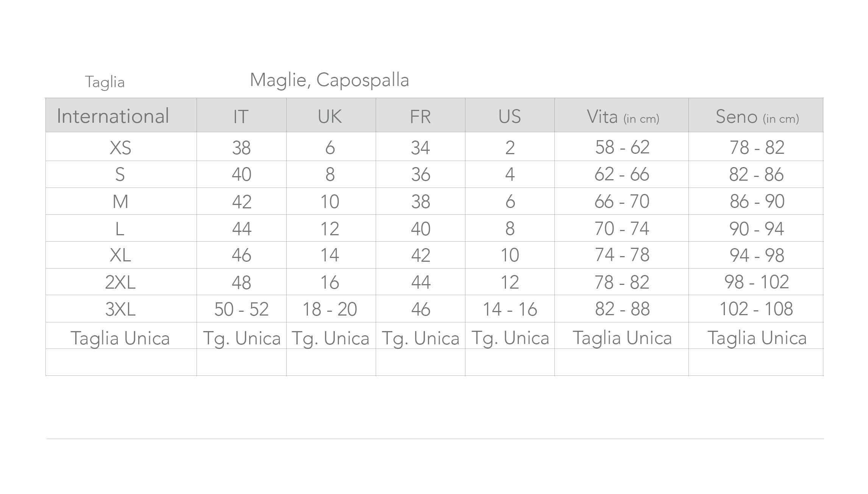The image size is (868, 494).
Task: Click the IT size 50 - 52 cell
Action: [x=241, y=309]
